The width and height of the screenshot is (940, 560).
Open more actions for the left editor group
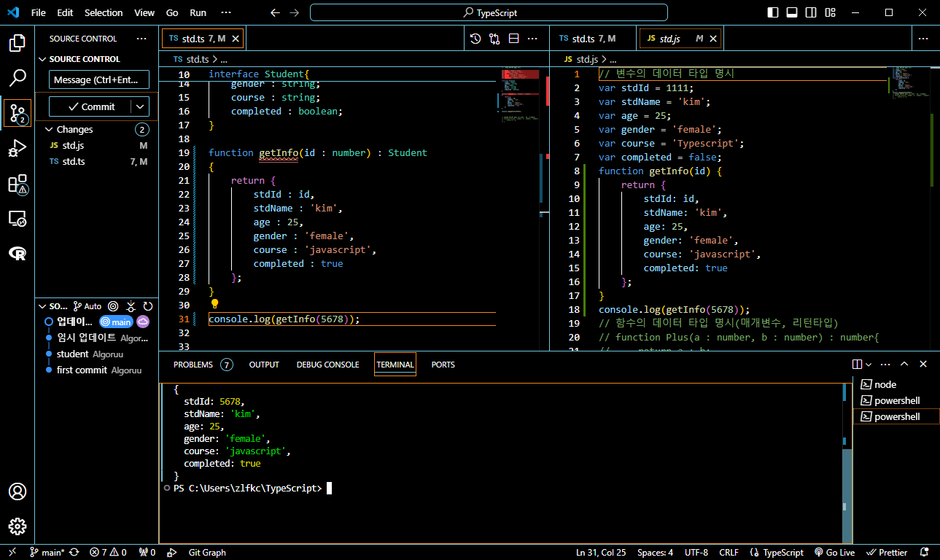[532, 39]
